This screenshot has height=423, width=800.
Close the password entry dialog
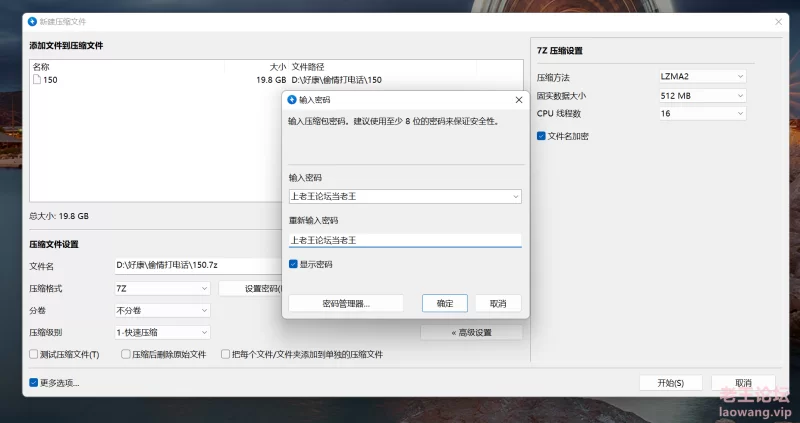[x=519, y=100]
